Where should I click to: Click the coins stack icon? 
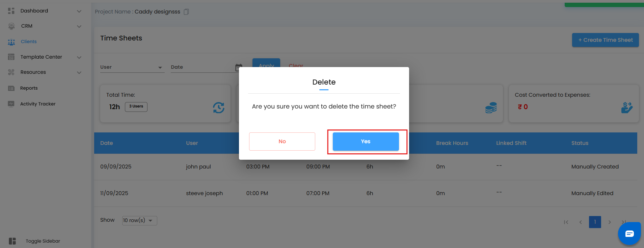[x=491, y=107]
